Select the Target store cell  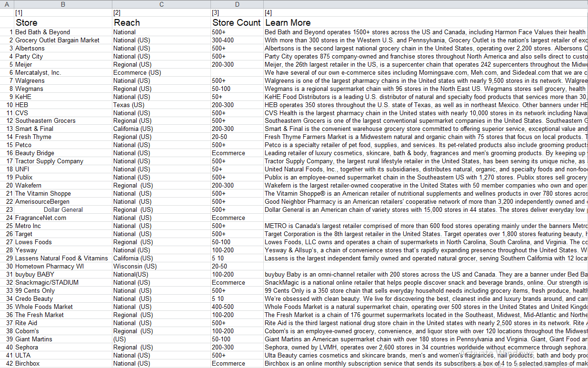(63, 234)
